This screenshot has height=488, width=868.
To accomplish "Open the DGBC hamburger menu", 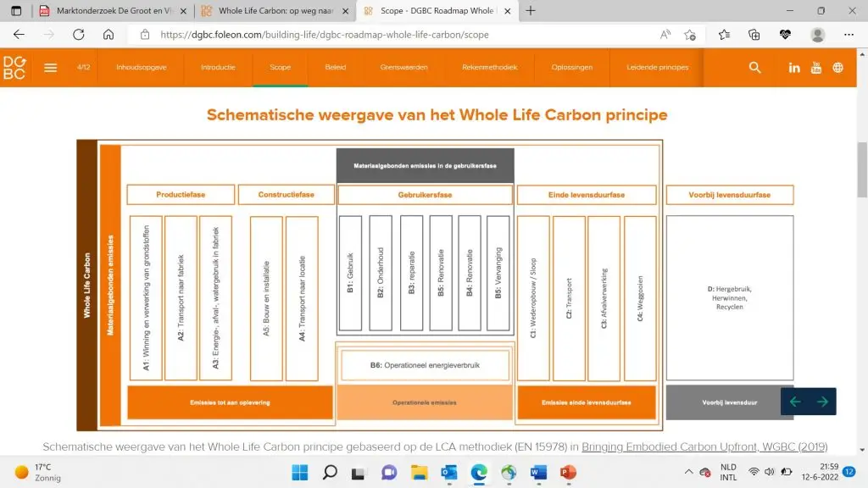I will coord(51,68).
